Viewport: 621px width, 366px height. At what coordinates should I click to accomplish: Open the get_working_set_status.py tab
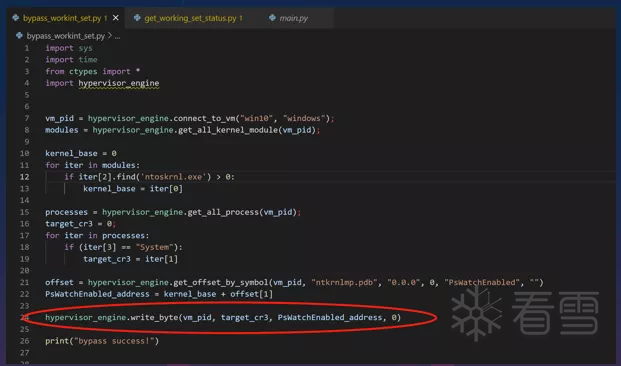(x=190, y=18)
